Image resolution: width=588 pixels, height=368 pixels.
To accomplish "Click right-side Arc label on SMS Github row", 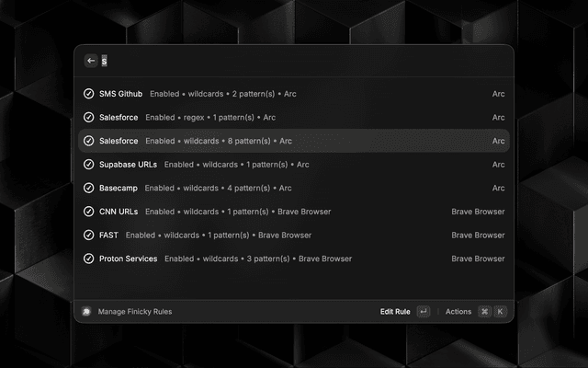I will tap(498, 94).
